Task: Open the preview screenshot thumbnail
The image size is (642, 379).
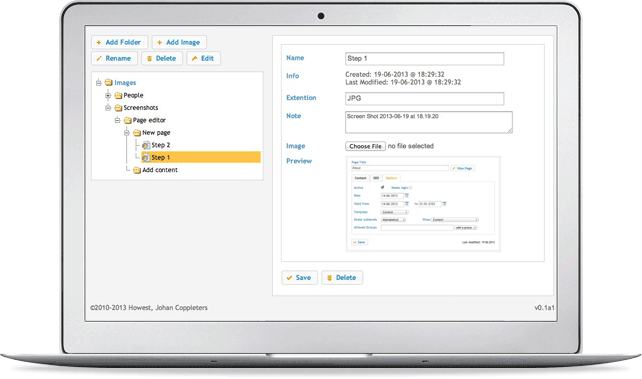Action: click(x=423, y=203)
